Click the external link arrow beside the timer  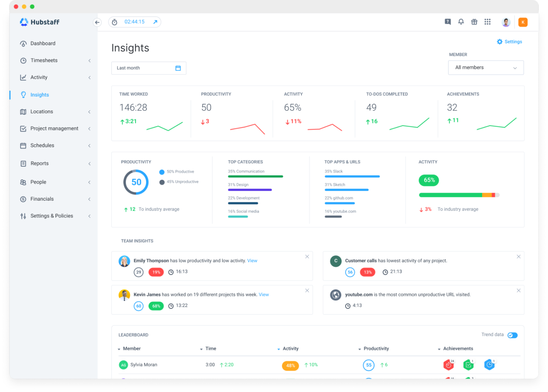click(x=155, y=22)
